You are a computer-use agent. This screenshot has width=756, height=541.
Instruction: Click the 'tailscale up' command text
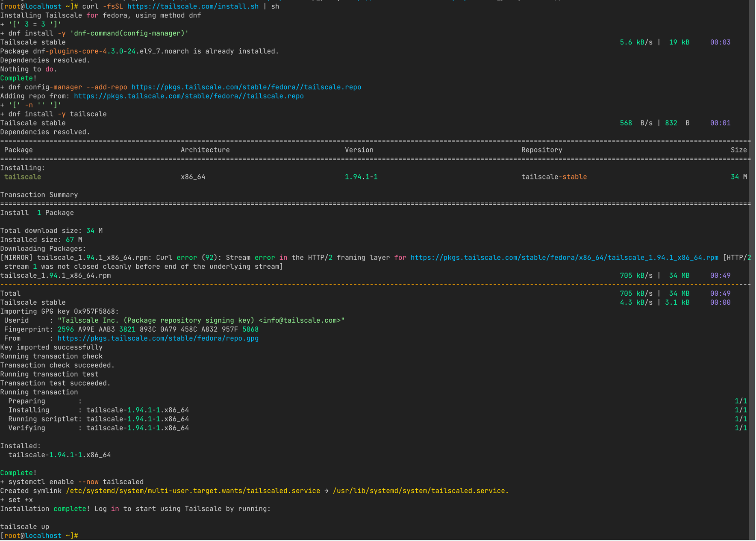pos(24,527)
